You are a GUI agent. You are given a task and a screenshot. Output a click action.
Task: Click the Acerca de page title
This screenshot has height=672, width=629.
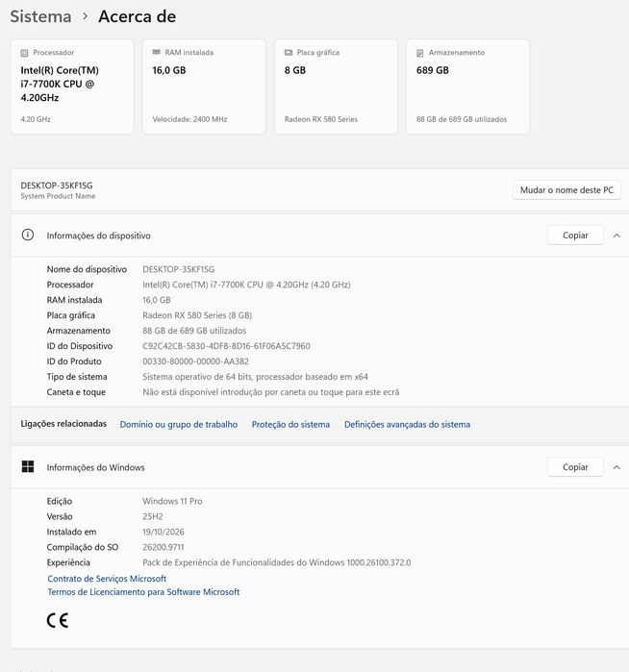click(138, 16)
